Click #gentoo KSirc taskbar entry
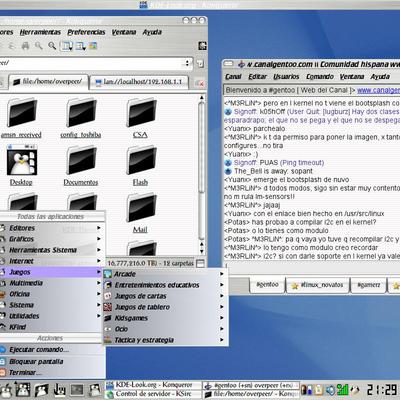This screenshot has width=400, height=400. pos(251,385)
